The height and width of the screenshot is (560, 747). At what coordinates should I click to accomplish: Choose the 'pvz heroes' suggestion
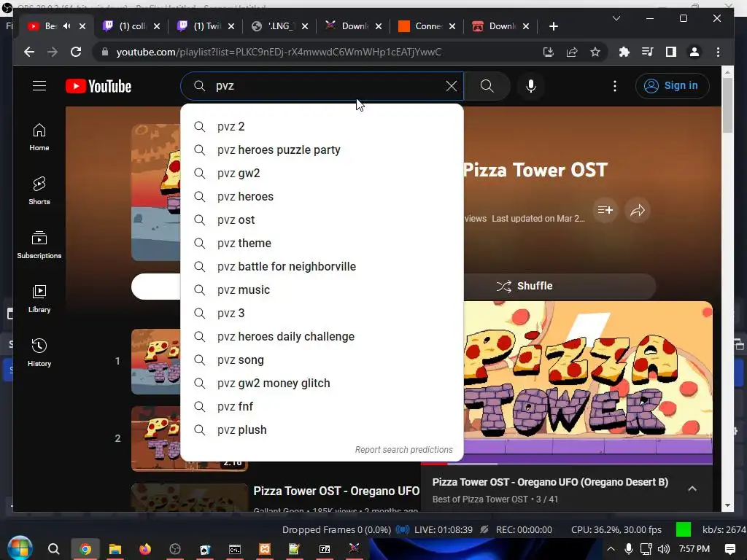coord(322,197)
